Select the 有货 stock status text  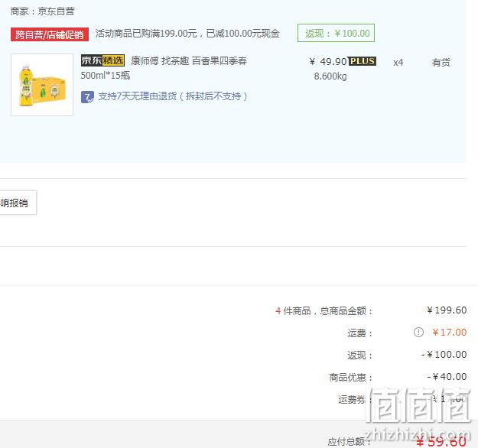[x=441, y=63]
